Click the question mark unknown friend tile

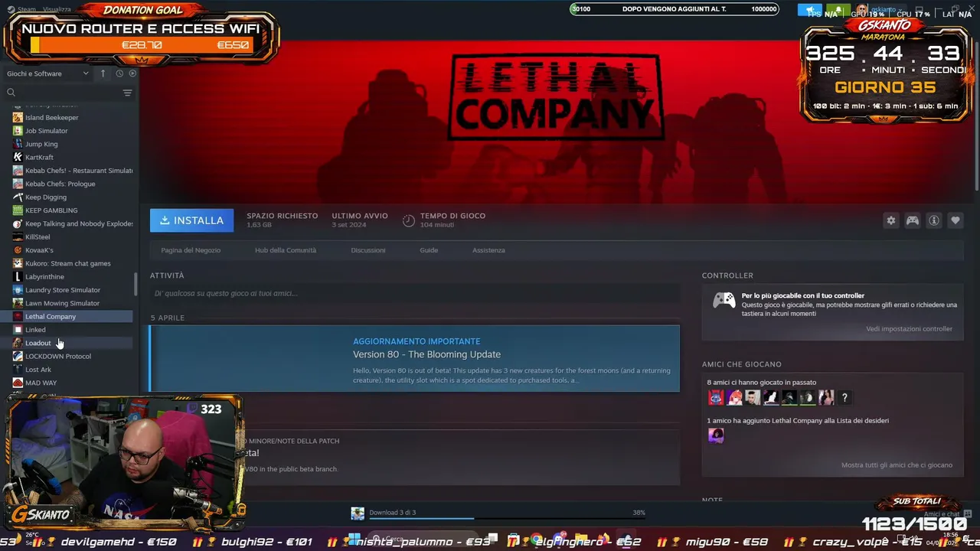[844, 398]
